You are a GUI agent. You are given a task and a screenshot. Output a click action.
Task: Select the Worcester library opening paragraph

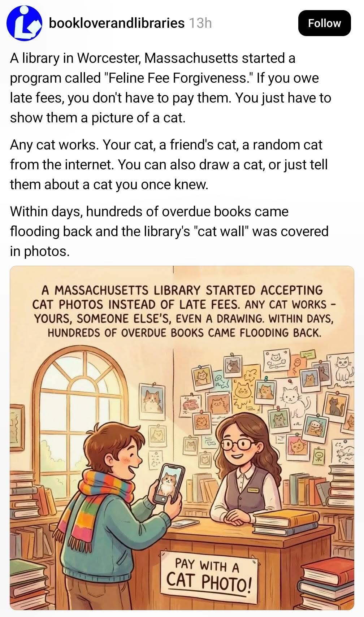tap(170, 88)
